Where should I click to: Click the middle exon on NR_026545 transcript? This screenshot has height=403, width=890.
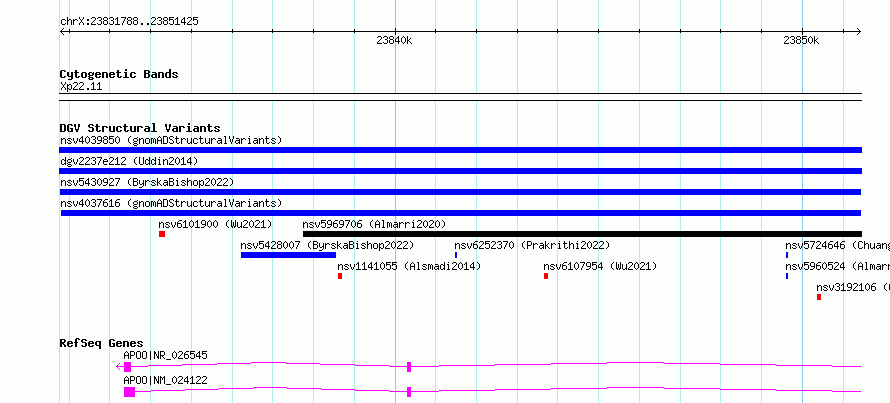pos(409,367)
